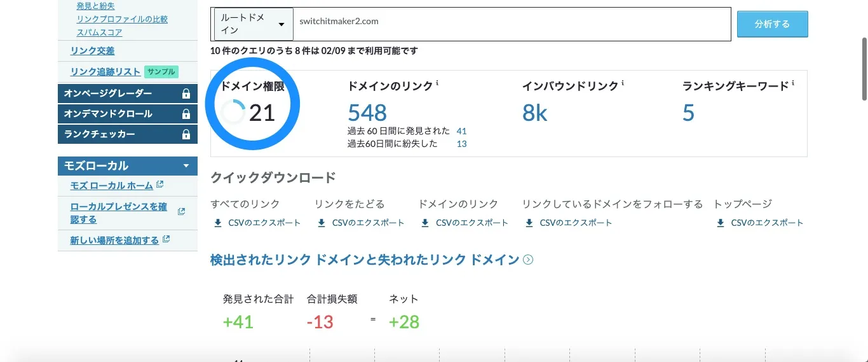Click the クイックダウンロード heading
868x362 pixels.
[x=273, y=178]
